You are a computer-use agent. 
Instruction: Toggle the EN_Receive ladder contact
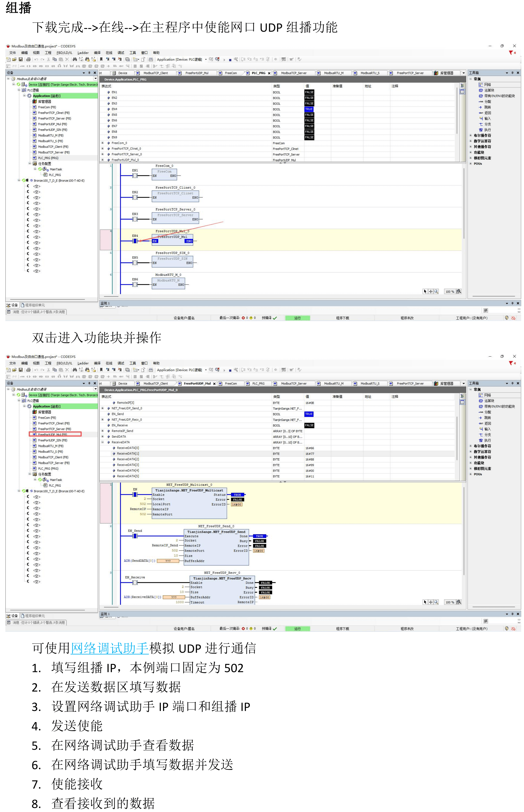[135, 583]
